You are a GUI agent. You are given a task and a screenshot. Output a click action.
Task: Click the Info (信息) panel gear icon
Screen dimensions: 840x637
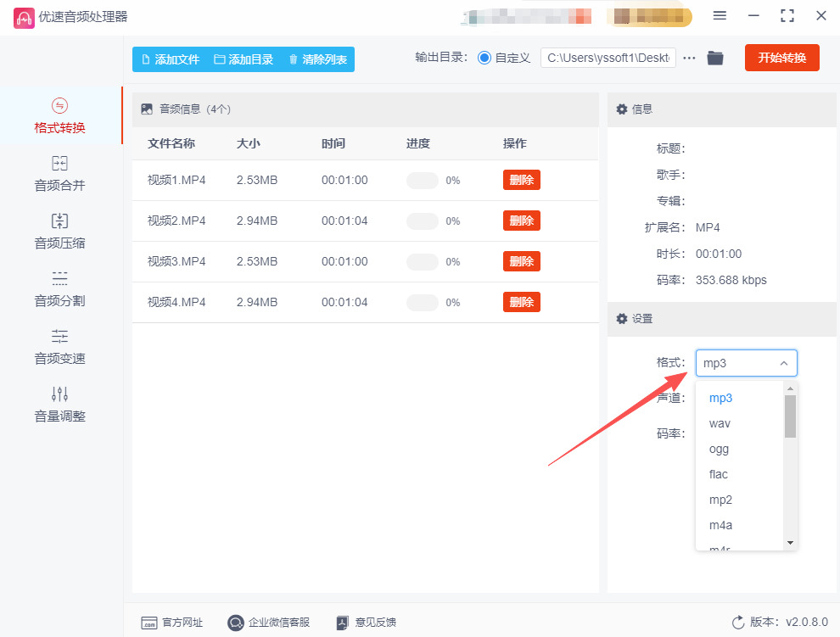click(621, 109)
